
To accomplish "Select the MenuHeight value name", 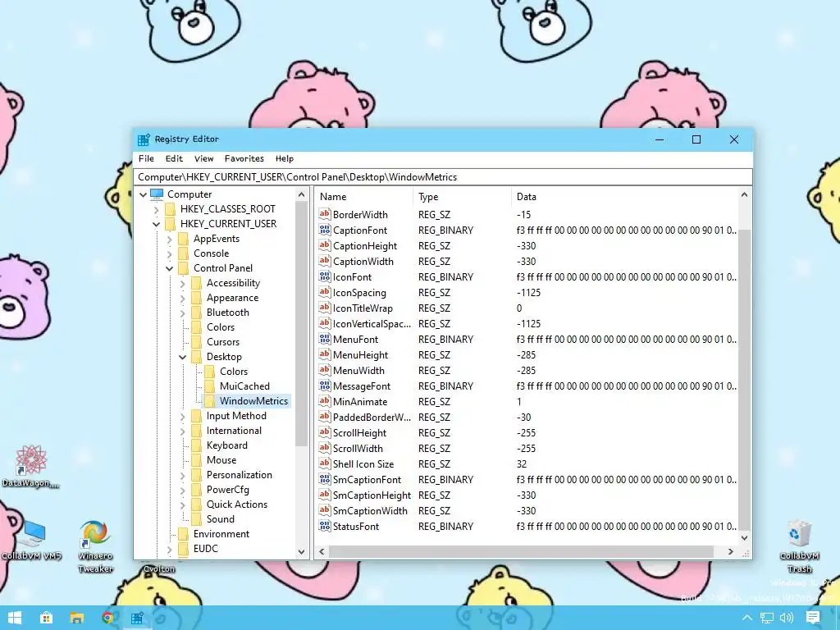I will tap(361, 354).
